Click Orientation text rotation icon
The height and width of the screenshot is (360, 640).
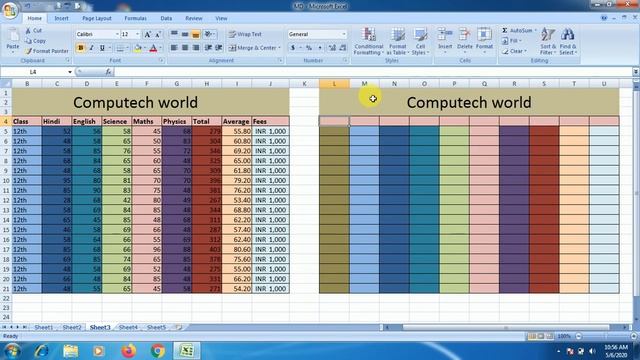tap(209, 34)
